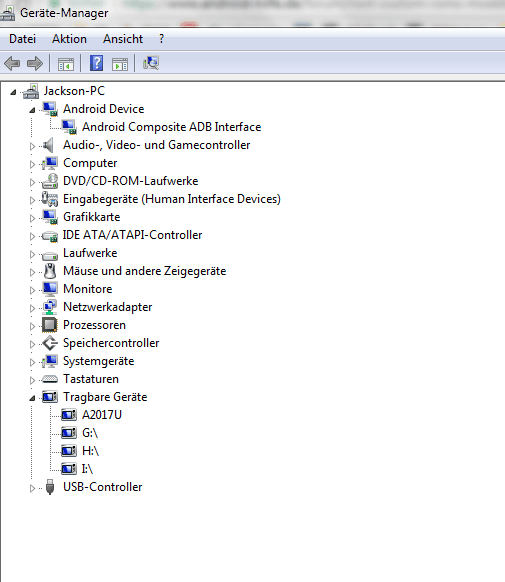This screenshot has height=582, width=505.
Task: Click the speaker icon for Audio controllers
Action: point(49,145)
